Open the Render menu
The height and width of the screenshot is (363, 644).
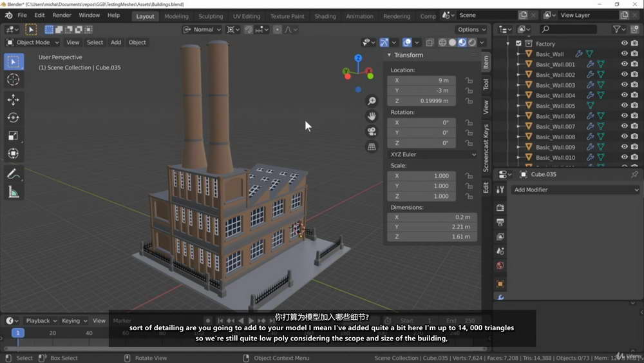[x=62, y=15]
